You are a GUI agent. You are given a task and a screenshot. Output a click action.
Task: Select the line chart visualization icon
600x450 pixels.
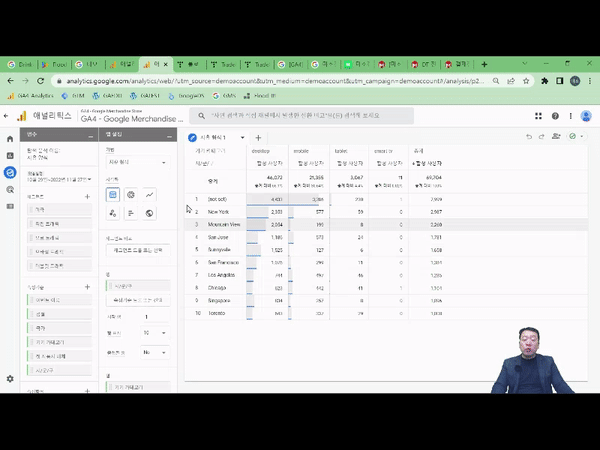coord(150,195)
